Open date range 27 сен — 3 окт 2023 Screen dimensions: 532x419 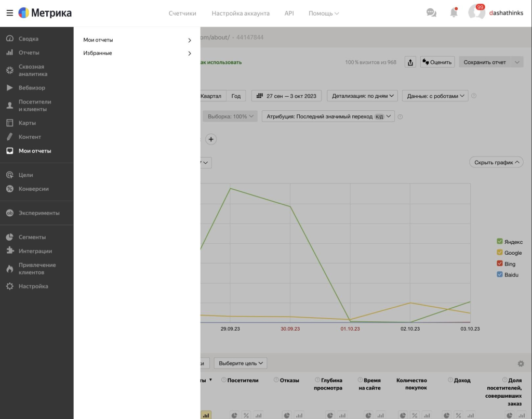point(287,96)
